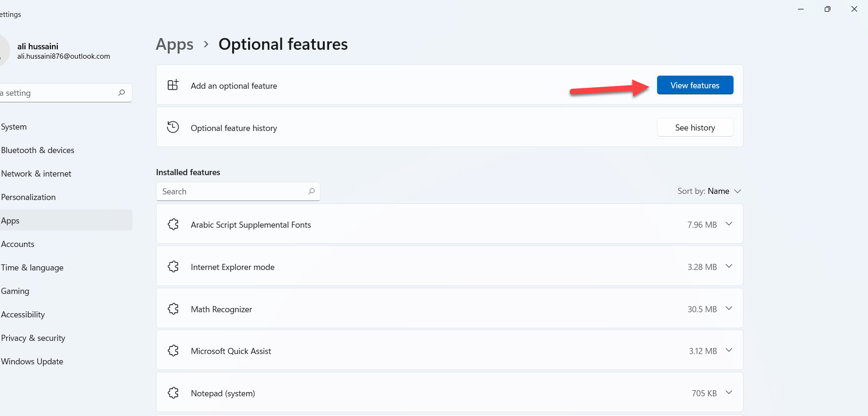Screen dimensions: 868x416
Task: Click the magnifier icon in settings search
Action: pos(122,92)
